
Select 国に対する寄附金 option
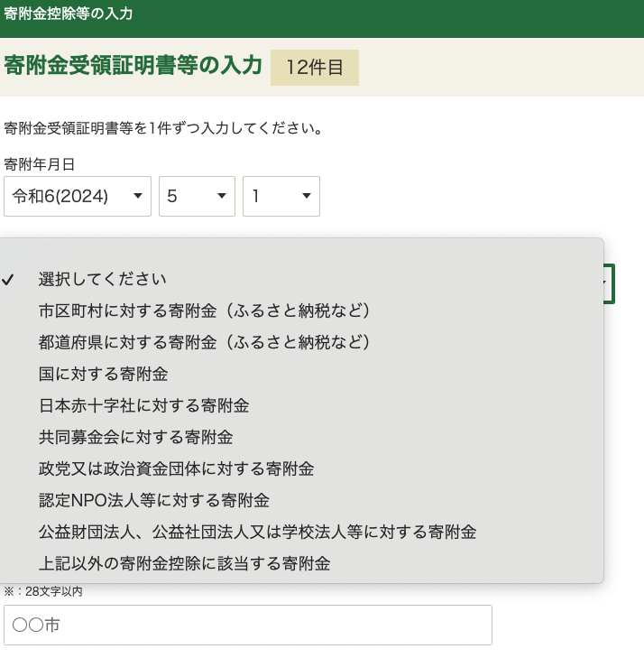click(103, 375)
